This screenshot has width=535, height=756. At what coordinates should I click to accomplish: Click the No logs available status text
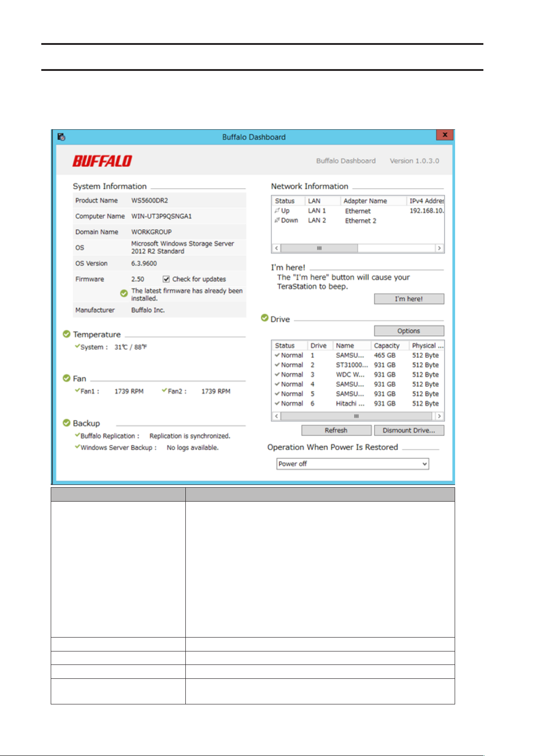click(x=193, y=447)
